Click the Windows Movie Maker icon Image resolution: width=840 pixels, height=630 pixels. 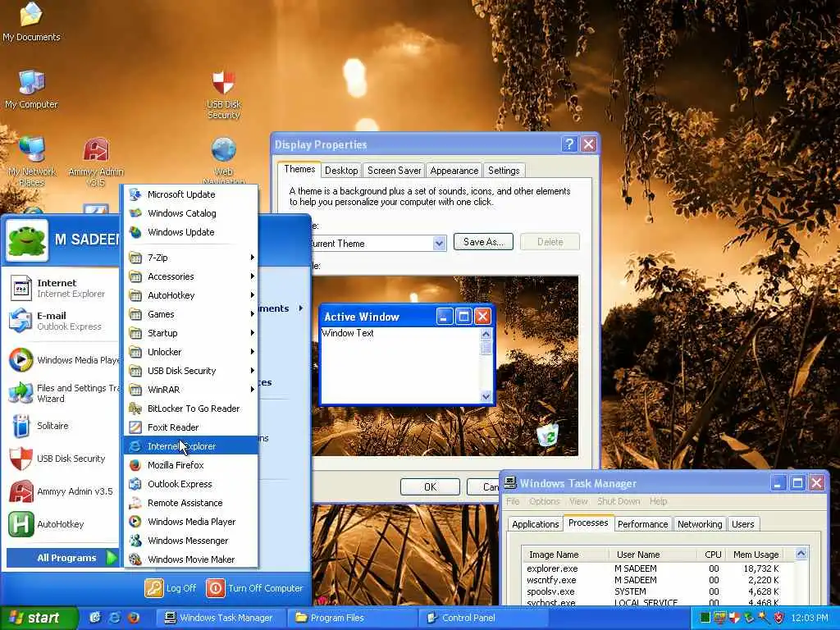coord(135,559)
